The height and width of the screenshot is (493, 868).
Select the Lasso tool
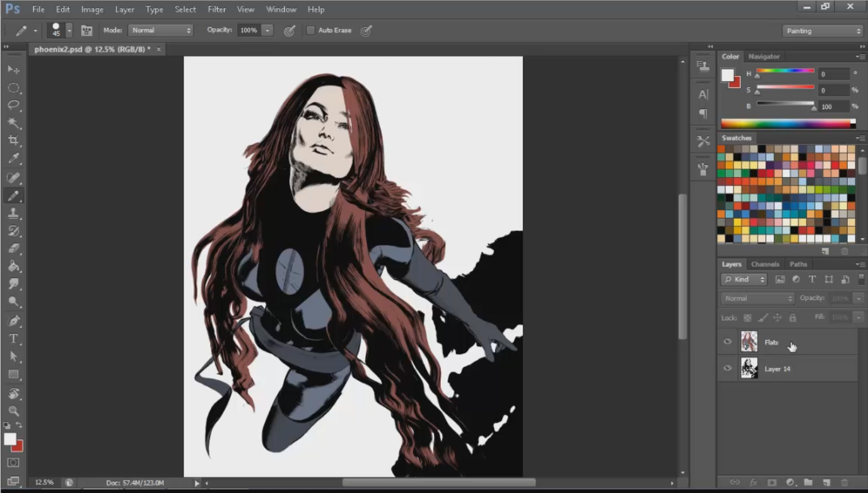pyautogui.click(x=14, y=105)
